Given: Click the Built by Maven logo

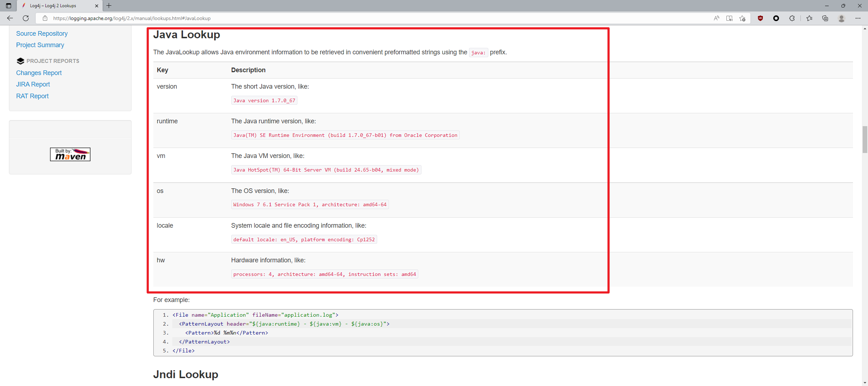Looking at the screenshot, I should [70, 154].
